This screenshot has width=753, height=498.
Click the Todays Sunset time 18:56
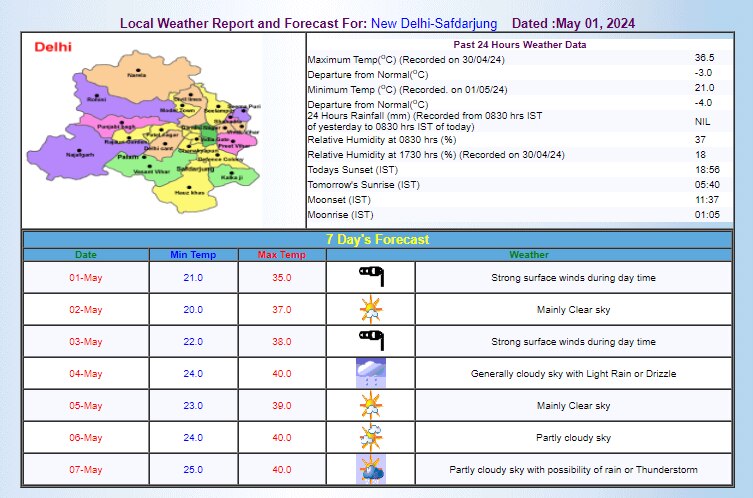point(707,170)
